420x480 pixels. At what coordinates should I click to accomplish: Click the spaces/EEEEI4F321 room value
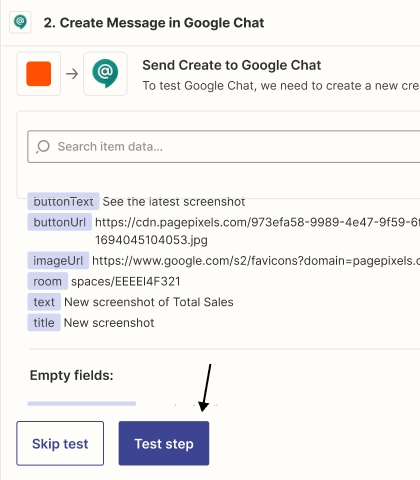[x=126, y=282]
